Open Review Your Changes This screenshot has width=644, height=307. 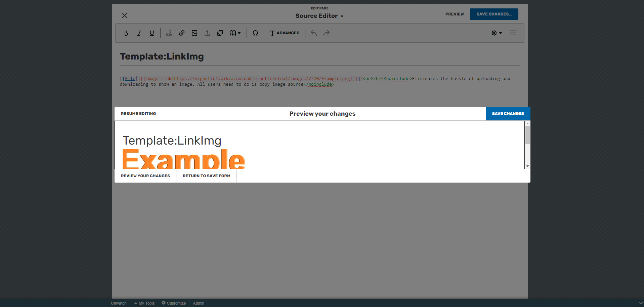coord(145,176)
